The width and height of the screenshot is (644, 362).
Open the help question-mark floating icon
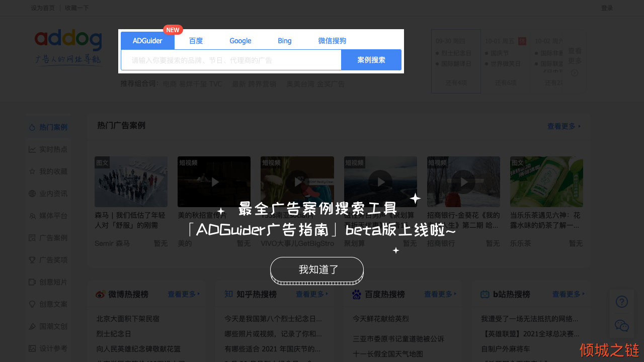(622, 302)
